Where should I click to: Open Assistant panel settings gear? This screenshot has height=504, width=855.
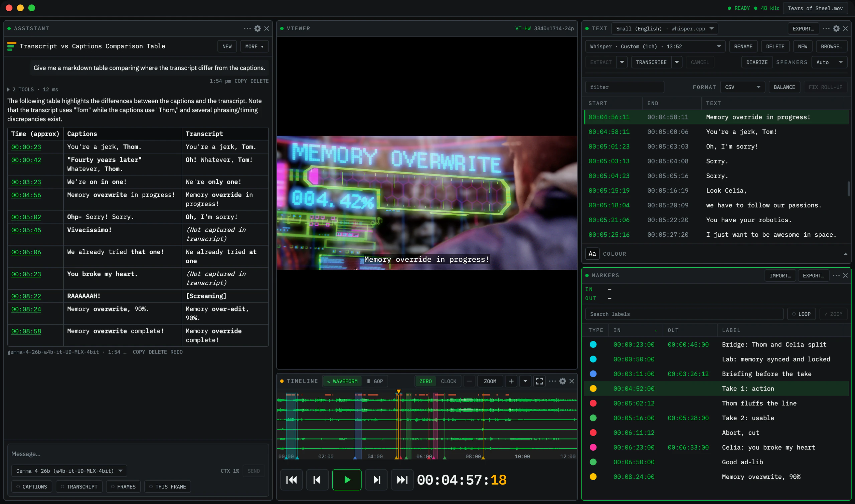(258, 28)
